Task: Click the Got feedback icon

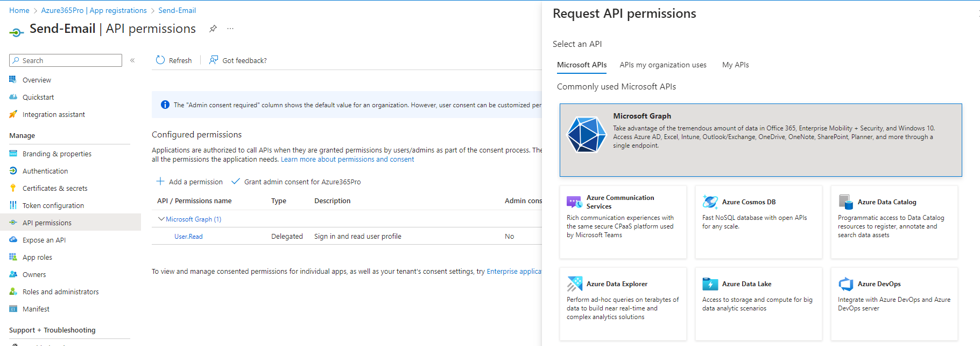Action: (x=214, y=60)
